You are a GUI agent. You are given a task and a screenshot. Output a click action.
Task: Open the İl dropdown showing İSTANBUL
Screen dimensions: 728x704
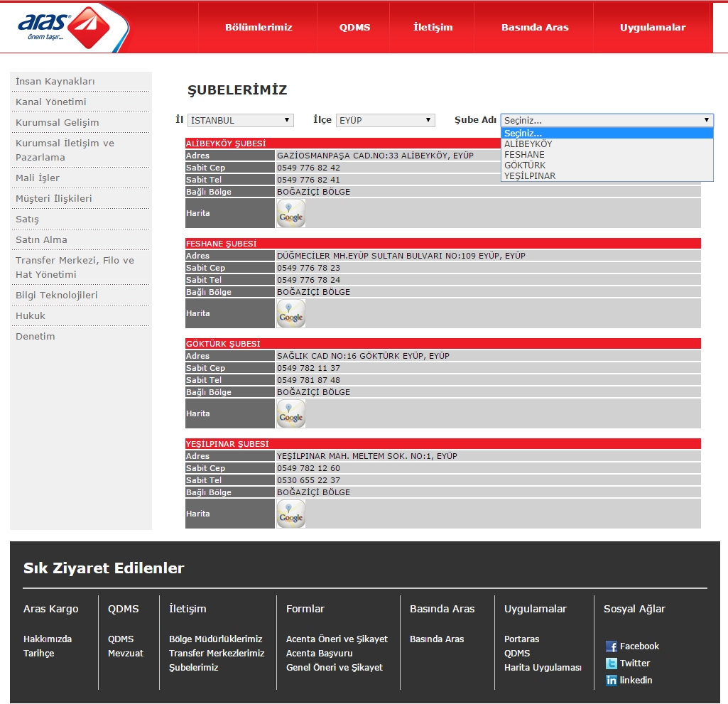click(x=241, y=120)
